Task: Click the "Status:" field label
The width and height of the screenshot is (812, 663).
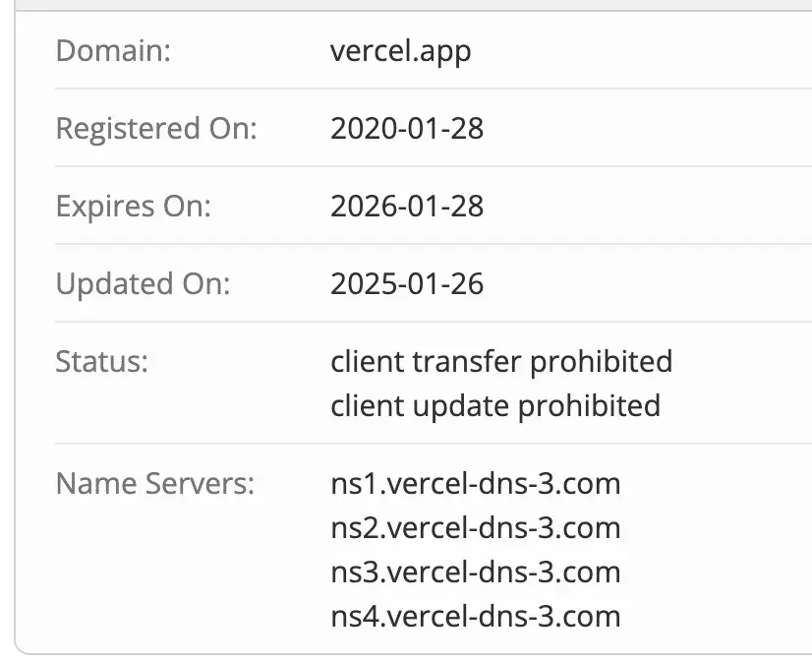Action: 101,361
